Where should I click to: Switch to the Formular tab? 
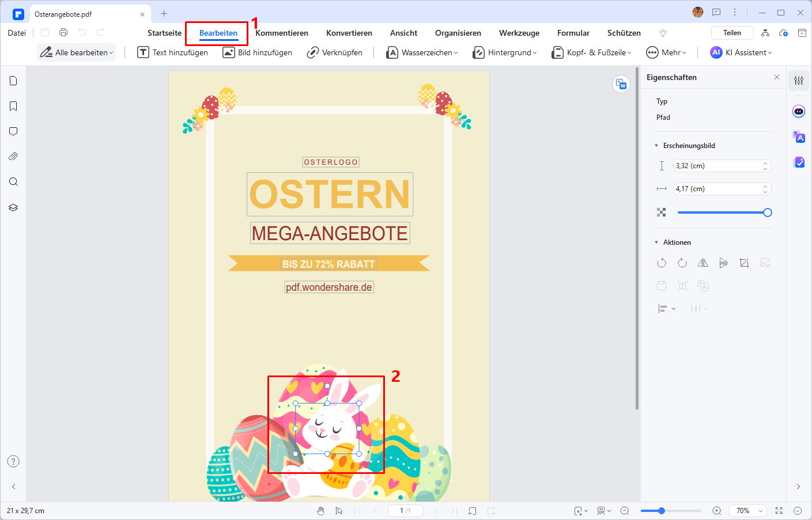pos(573,33)
